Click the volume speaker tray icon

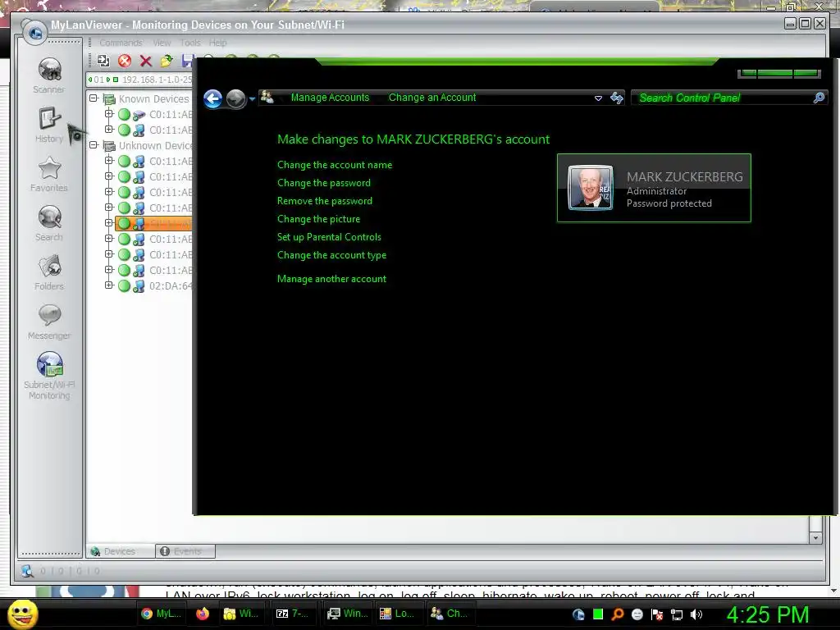[x=696, y=614]
